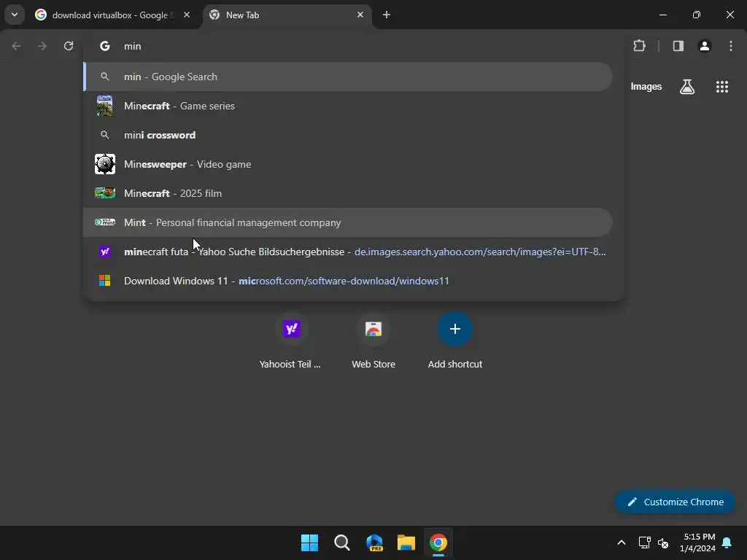
Task: Click the Mint logo icon
Action: [105, 222]
